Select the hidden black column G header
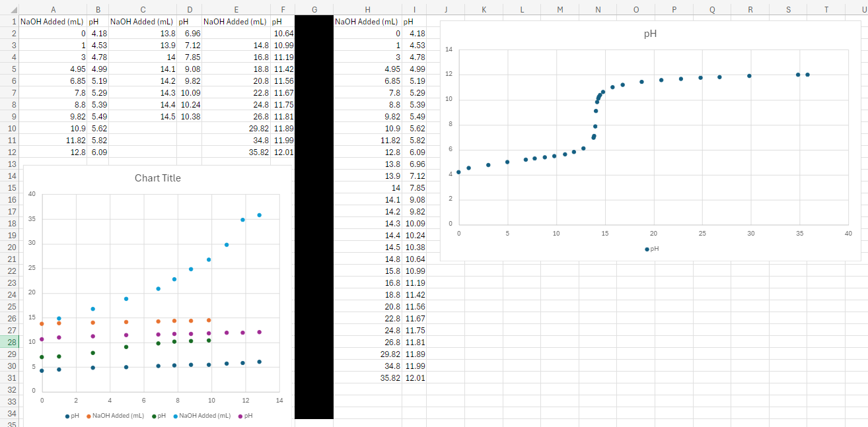 click(x=314, y=9)
